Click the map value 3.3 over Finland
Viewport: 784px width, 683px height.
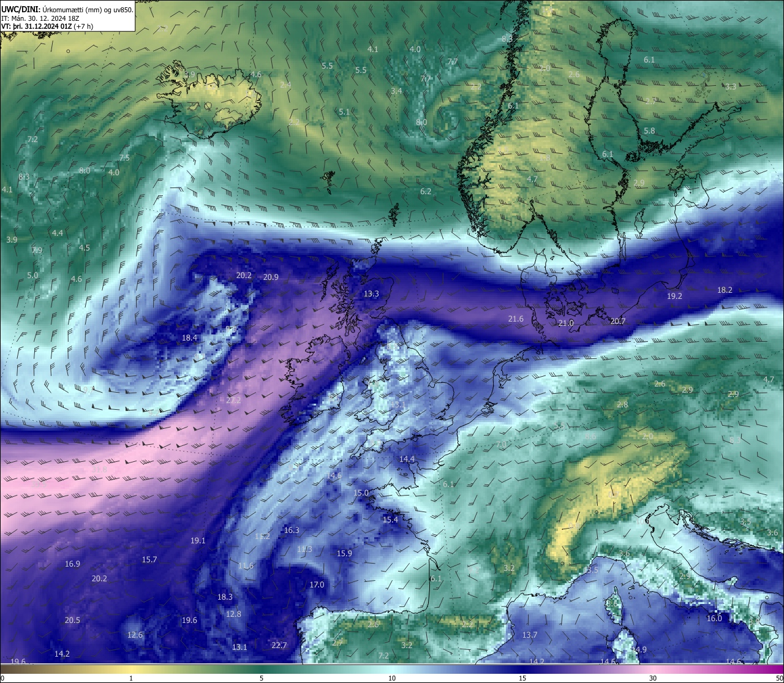(x=731, y=86)
